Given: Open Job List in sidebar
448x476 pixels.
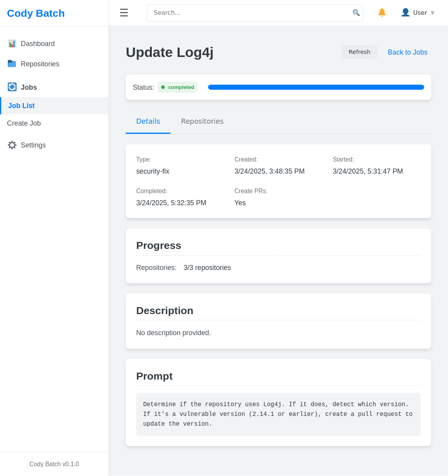Looking at the screenshot, I should 21,106.
